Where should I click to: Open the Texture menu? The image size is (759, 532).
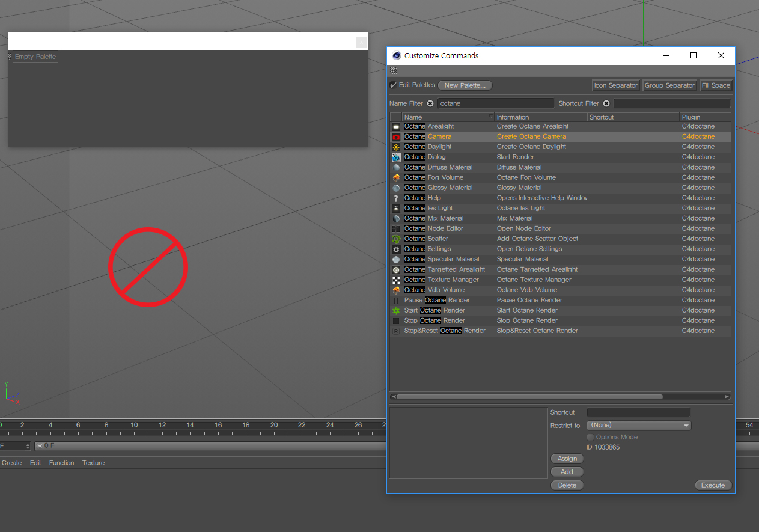[93, 463]
